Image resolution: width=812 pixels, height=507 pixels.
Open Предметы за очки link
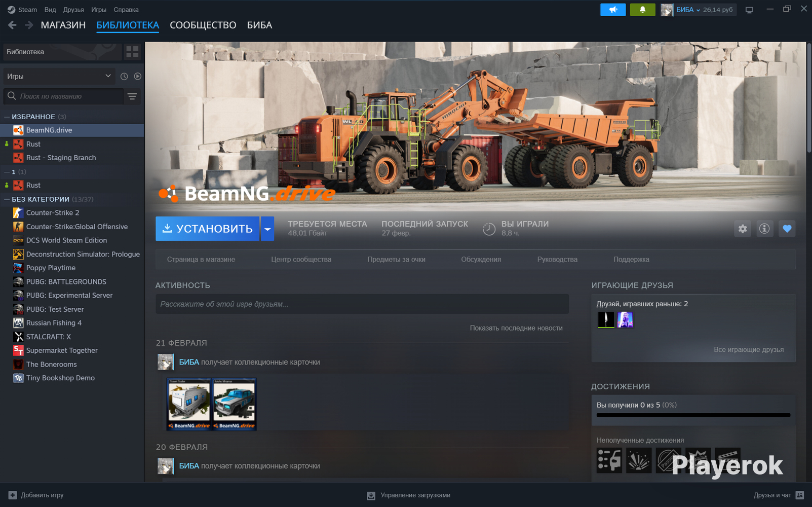pos(397,259)
